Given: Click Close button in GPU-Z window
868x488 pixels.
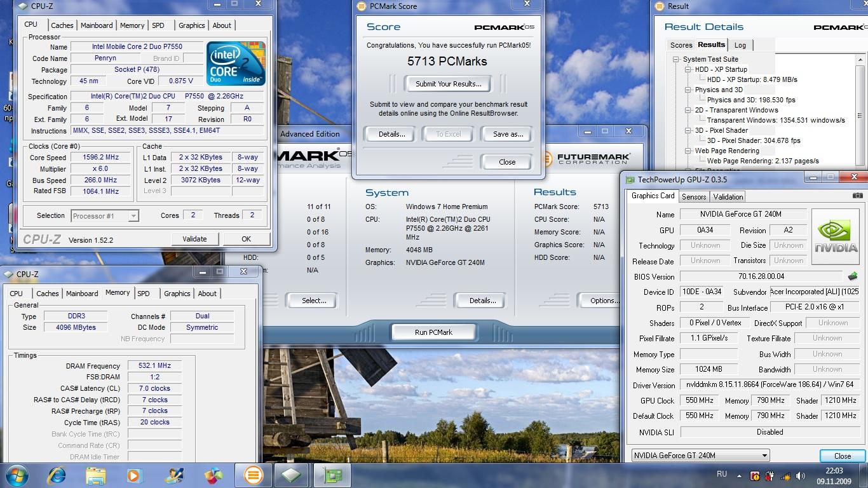Looking at the screenshot, I should click(843, 456).
